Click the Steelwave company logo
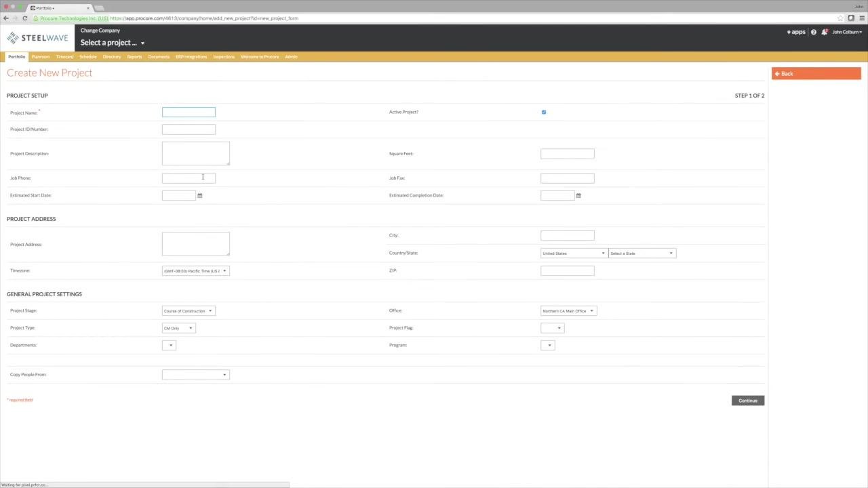 tap(37, 38)
